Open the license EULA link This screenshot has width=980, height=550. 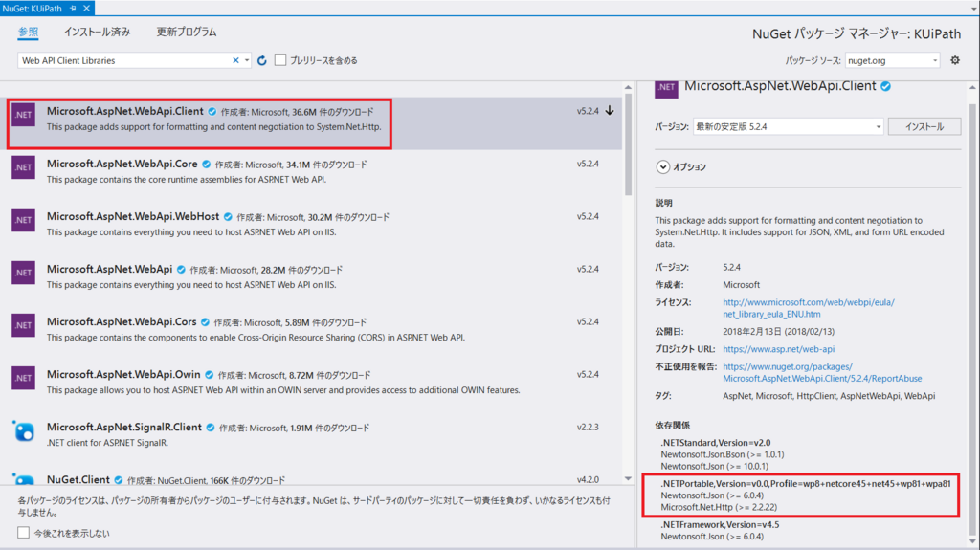(x=808, y=308)
